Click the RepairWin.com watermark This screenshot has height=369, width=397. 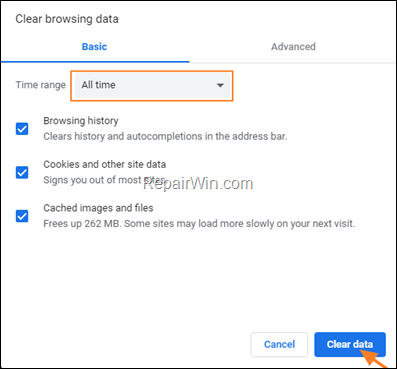click(x=198, y=184)
